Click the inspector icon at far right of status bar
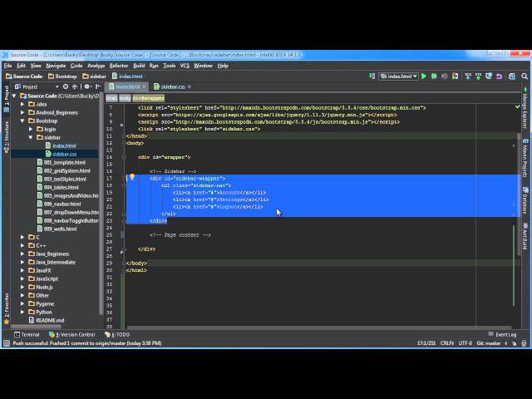The height and width of the screenshot is (399, 532). pos(524,343)
